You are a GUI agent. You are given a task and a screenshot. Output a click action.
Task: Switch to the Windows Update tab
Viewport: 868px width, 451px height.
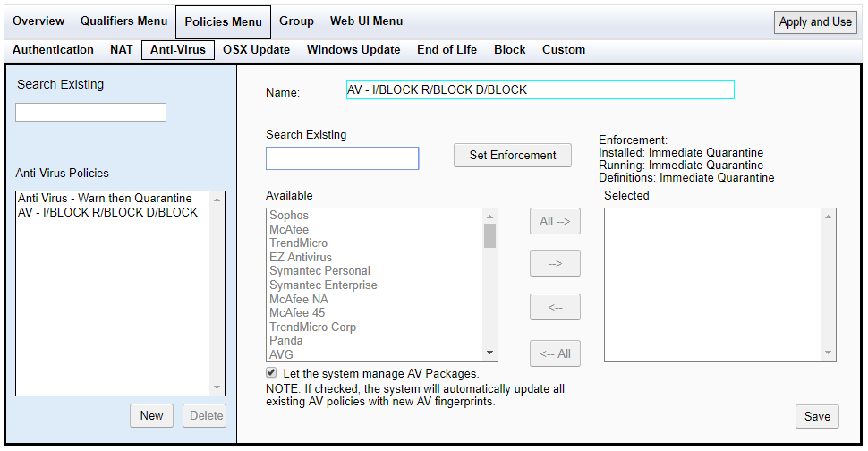[353, 50]
